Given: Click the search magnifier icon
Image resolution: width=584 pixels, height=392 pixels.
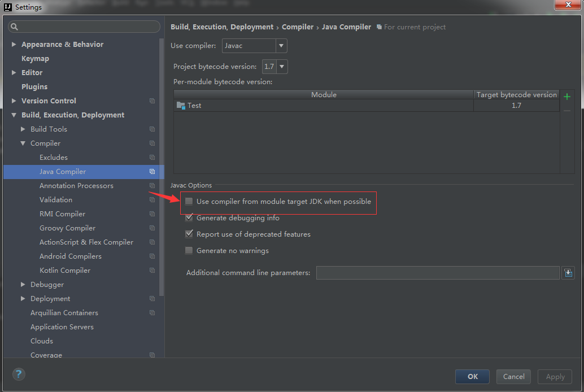Looking at the screenshot, I should [x=14, y=27].
